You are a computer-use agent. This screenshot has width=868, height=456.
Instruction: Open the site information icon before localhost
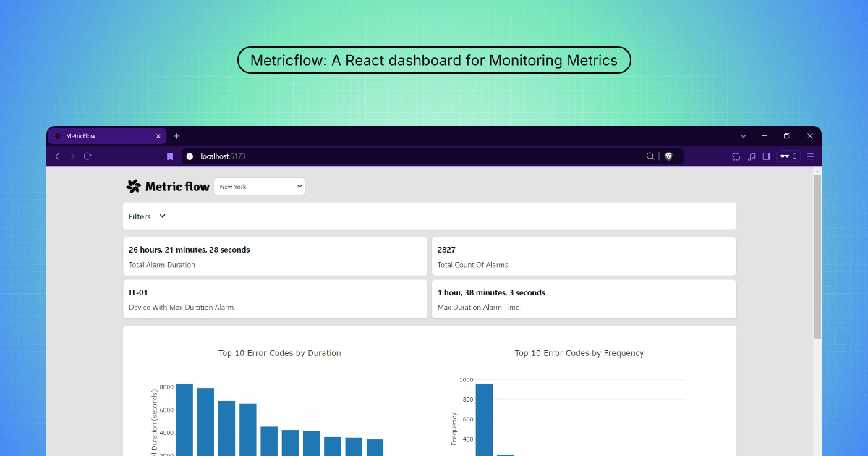click(x=190, y=156)
